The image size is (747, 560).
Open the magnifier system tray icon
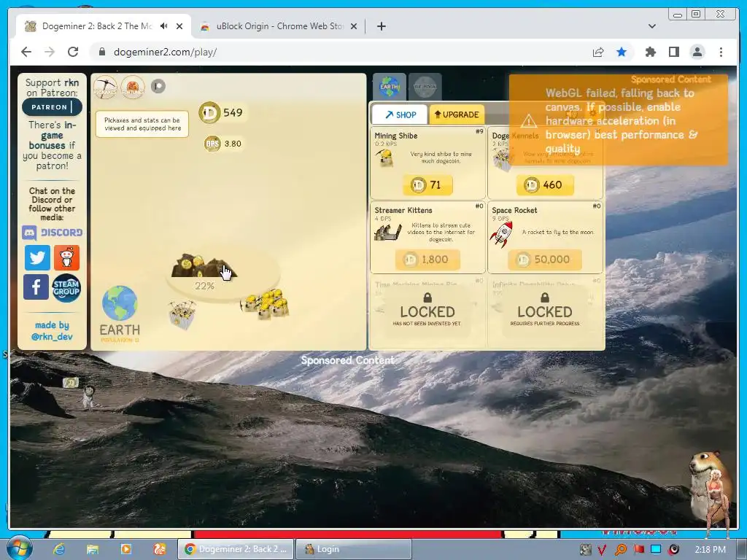click(620, 550)
